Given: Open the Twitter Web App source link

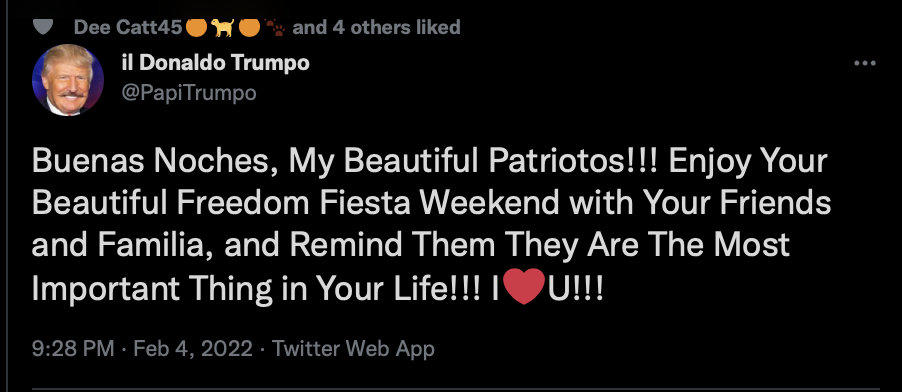Looking at the screenshot, I should pyautogui.click(x=353, y=348).
